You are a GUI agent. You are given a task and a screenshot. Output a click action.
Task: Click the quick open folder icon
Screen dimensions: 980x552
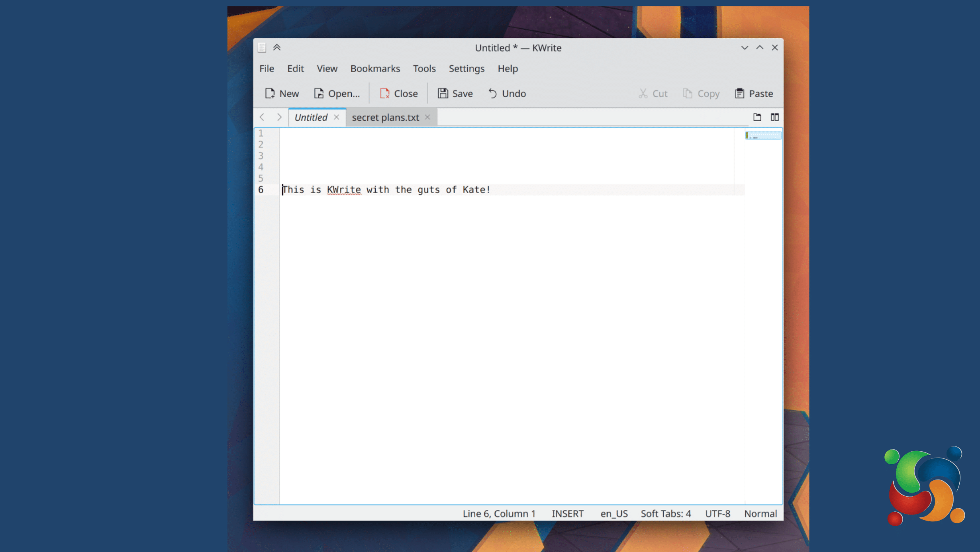point(757,117)
